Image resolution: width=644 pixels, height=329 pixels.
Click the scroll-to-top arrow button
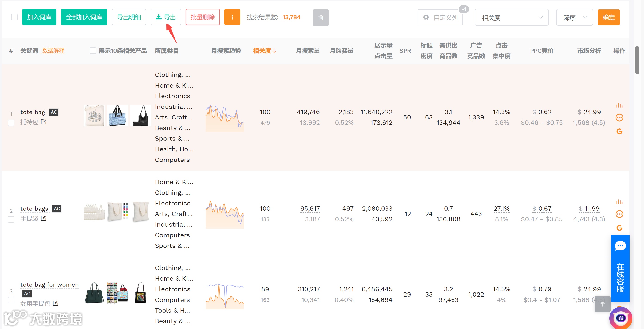[x=602, y=304]
